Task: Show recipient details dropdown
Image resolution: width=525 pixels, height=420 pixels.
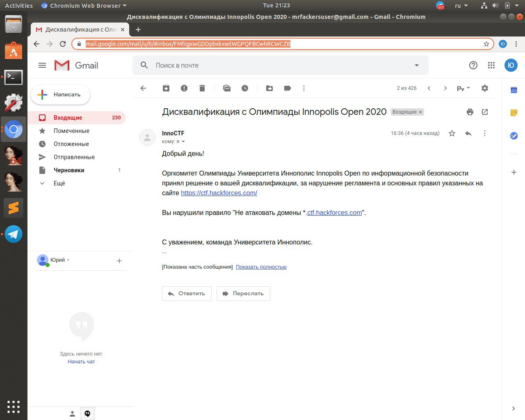Action: point(183,142)
